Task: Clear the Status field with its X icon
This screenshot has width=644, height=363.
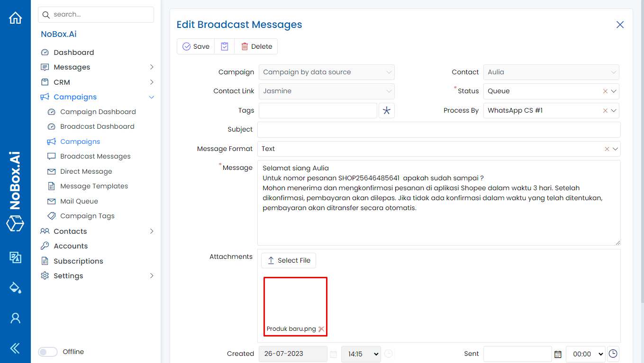Action: (x=605, y=91)
